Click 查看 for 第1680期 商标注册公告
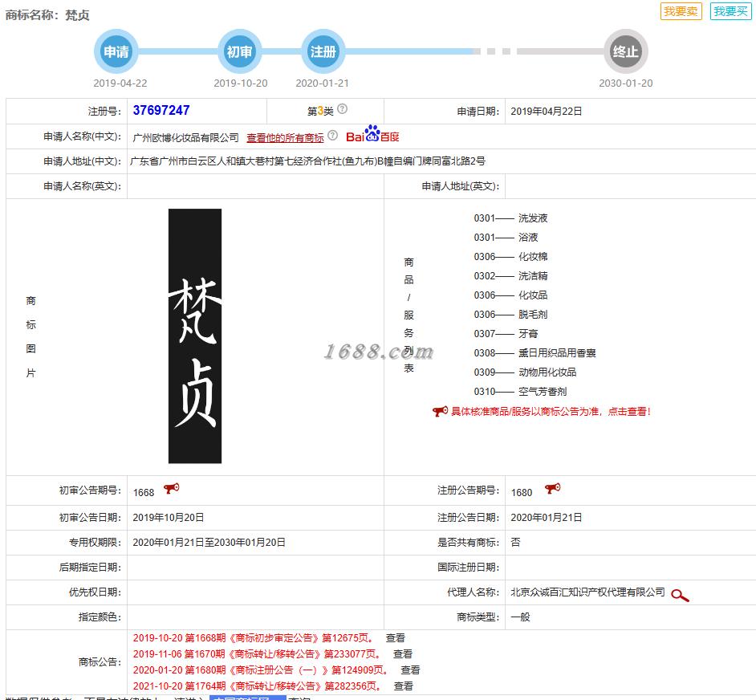Screen dimensions: 756x700 (410, 670)
